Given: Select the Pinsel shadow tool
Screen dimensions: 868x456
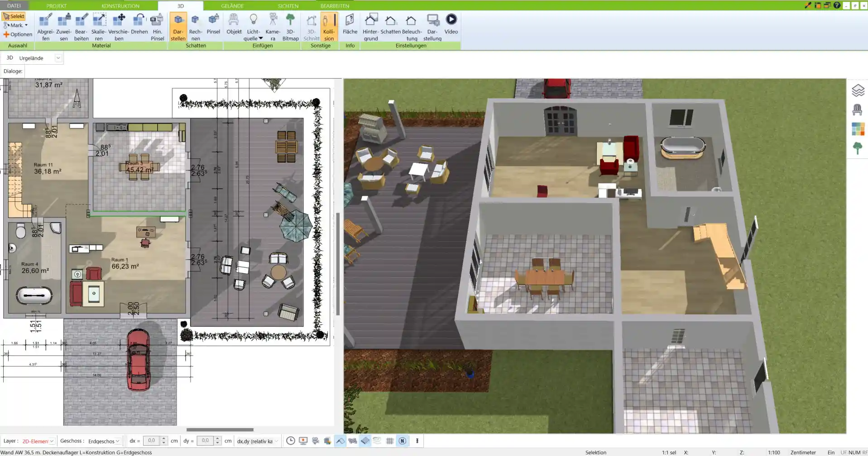Looking at the screenshot, I should pos(213,24).
